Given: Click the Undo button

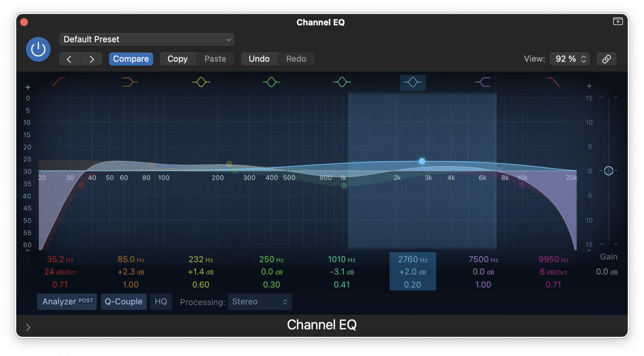Looking at the screenshot, I should [259, 59].
